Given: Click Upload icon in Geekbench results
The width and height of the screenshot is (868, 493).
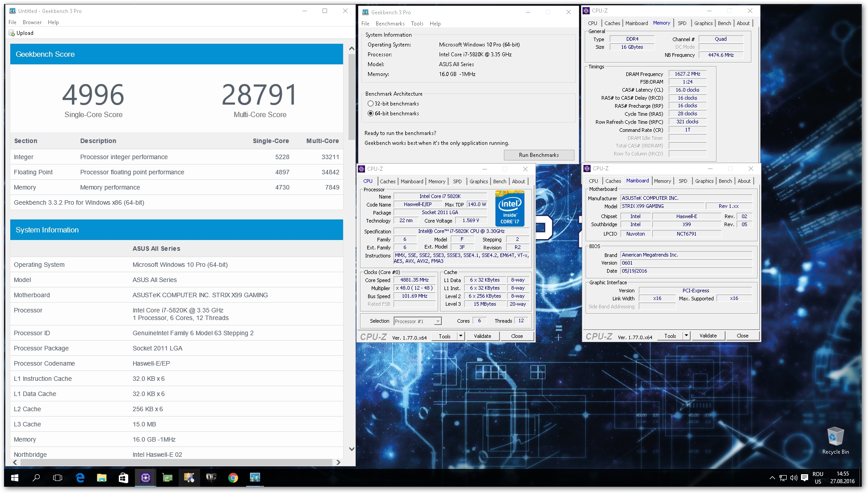Looking at the screenshot, I should [12, 33].
